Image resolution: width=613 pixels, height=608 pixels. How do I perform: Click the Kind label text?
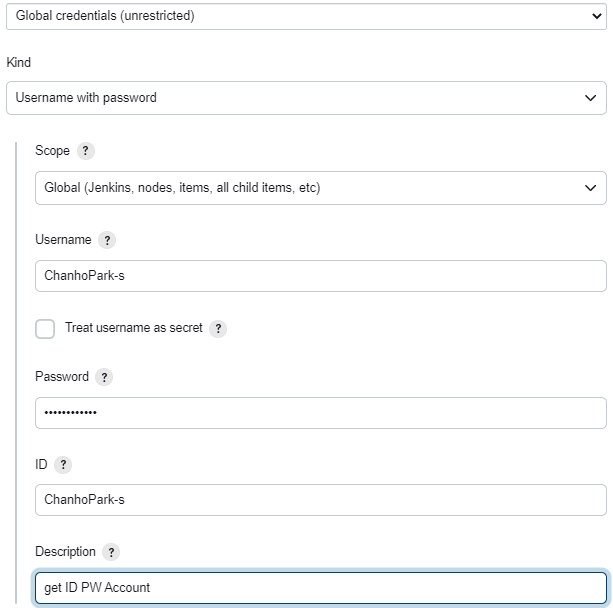(18, 63)
